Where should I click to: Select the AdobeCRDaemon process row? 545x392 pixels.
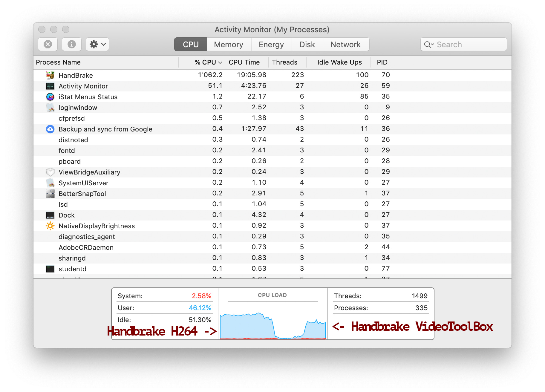point(272,247)
